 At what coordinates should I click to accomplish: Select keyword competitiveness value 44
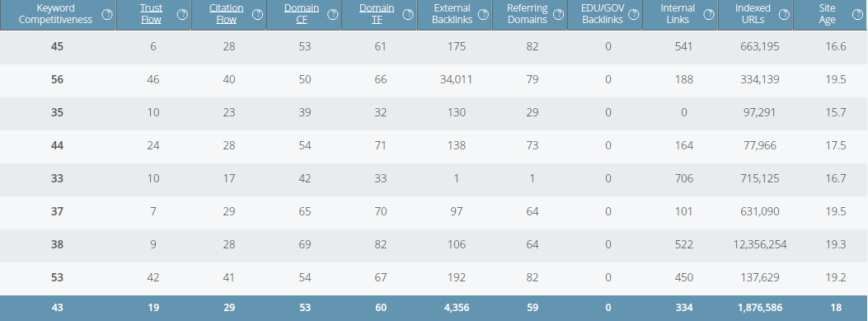coord(57,145)
